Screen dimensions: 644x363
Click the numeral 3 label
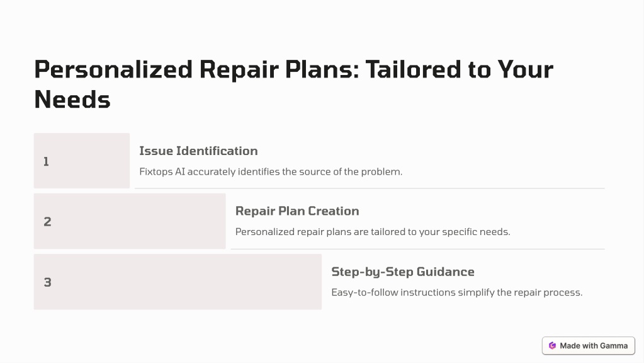point(48,282)
